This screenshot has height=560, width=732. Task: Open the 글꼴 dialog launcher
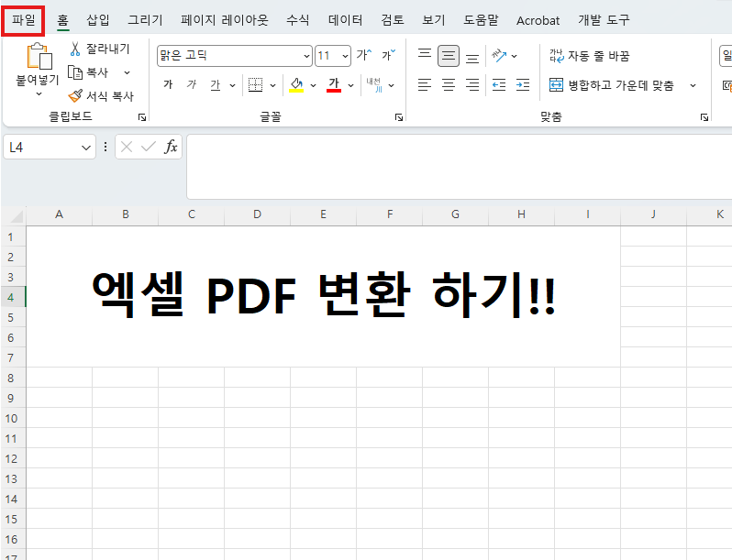coord(399,117)
